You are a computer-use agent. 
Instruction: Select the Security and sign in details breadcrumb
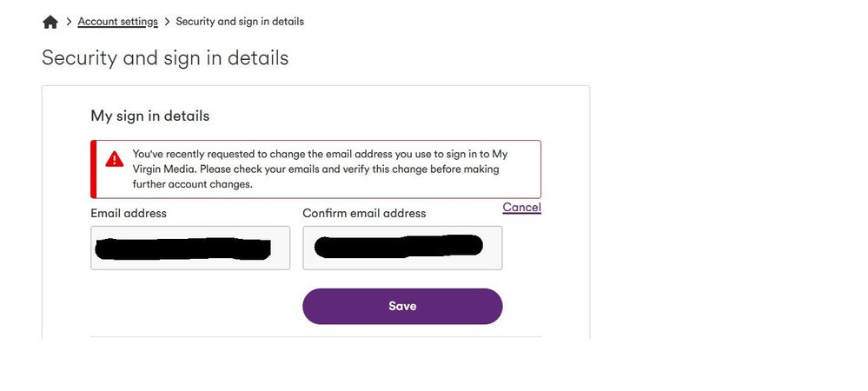coord(240,22)
